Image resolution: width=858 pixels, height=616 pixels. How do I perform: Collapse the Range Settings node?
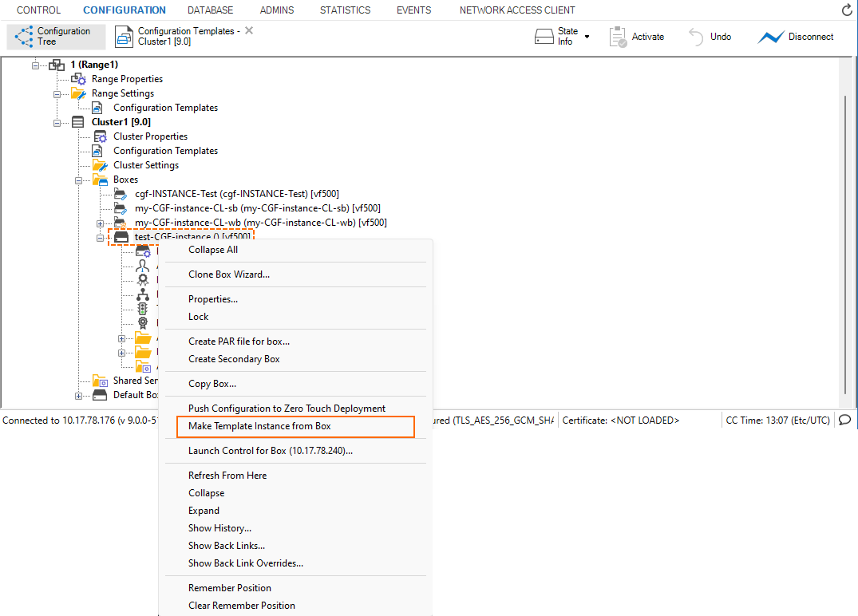tap(57, 94)
